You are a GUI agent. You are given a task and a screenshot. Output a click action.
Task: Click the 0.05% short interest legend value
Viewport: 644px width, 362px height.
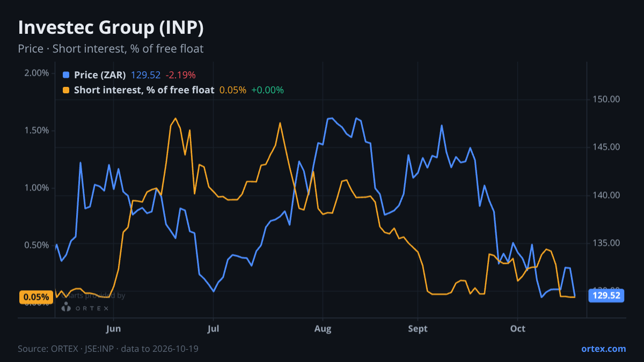point(233,90)
